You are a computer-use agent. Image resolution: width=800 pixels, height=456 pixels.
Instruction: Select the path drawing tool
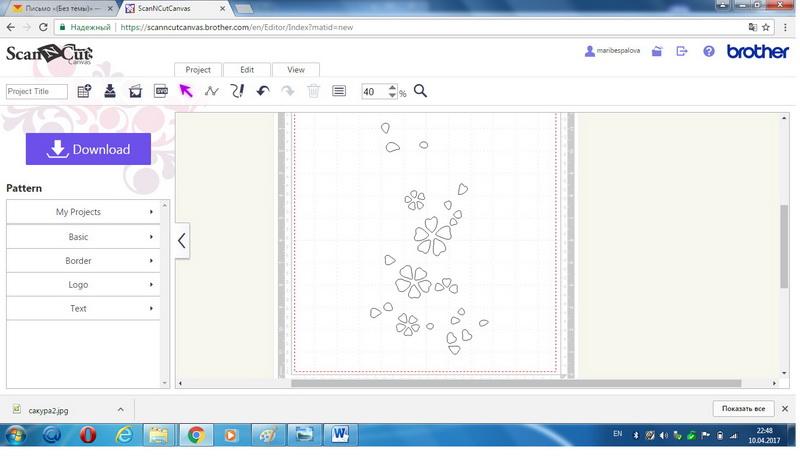pyautogui.click(x=212, y=91)
